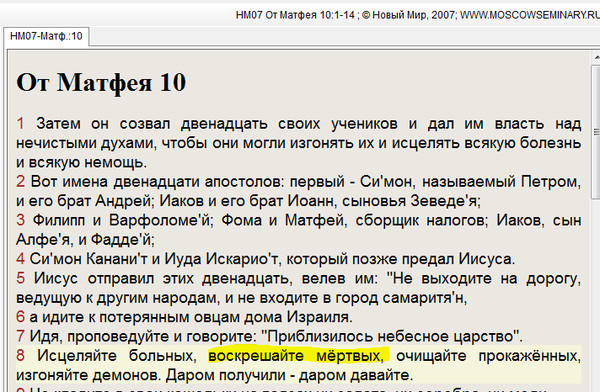Click the scrollbar up arrow
This screenshot has width=600, height=392.
coord(597,58)
